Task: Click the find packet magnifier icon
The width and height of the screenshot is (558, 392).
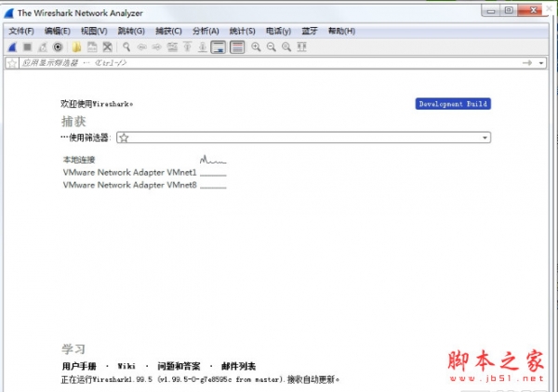Action: tap(126, 47)
